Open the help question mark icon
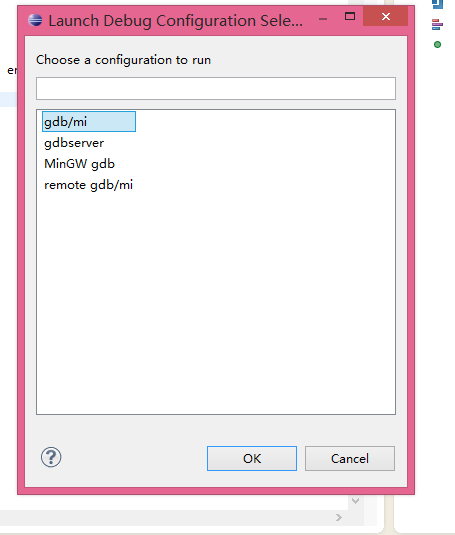 point(51,457)
